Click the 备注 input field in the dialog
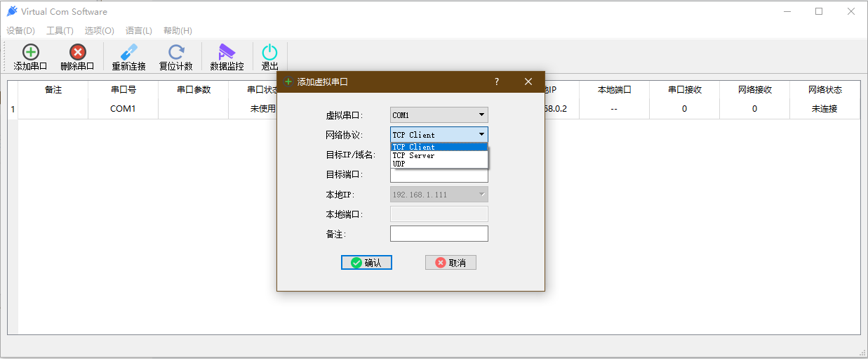 439,234
